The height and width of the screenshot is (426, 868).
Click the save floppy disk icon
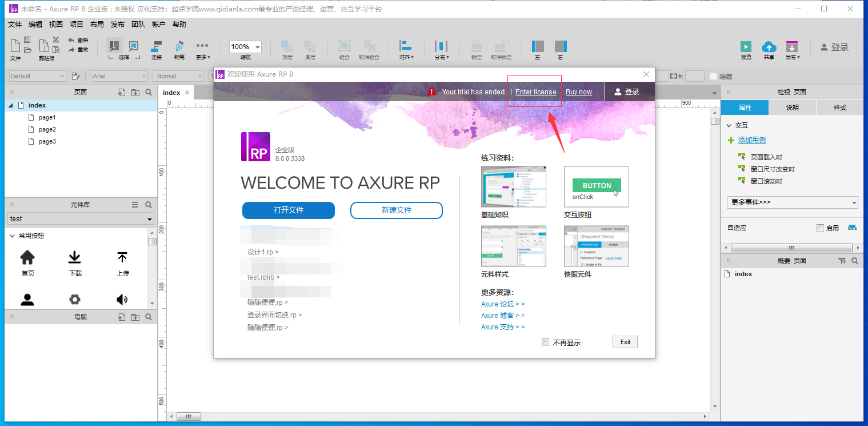click(x=27, y=40)
